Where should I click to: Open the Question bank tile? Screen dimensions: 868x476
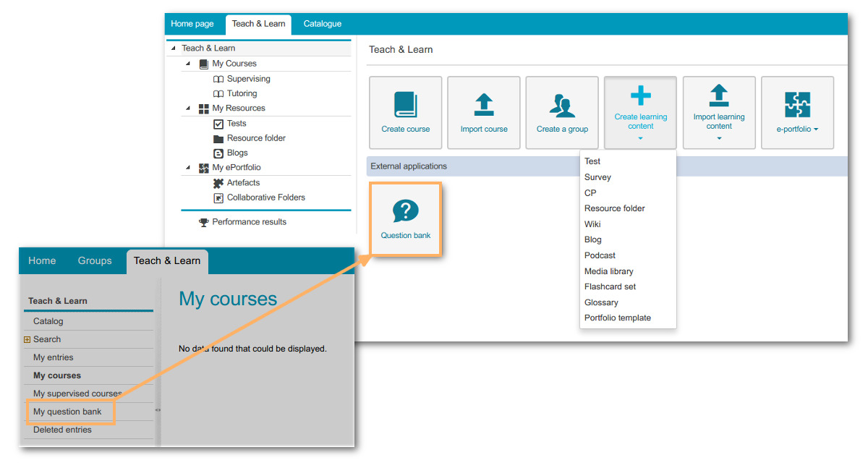405,219
